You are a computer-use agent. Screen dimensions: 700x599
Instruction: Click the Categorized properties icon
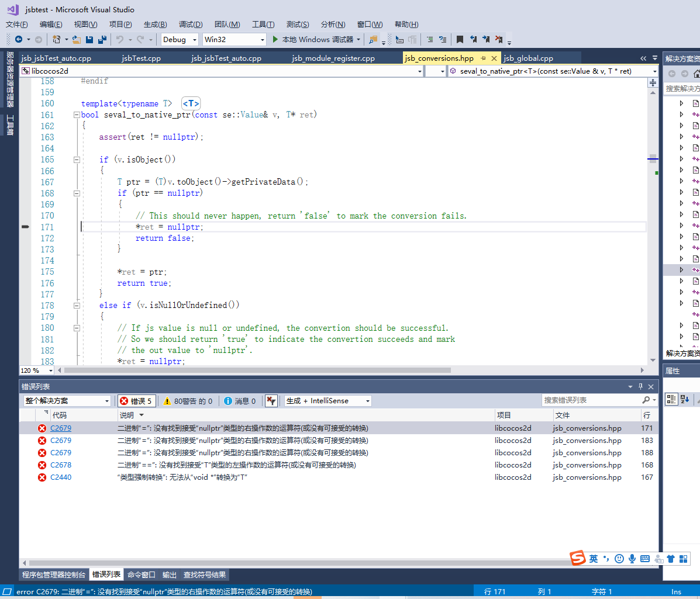pos(671,399)
